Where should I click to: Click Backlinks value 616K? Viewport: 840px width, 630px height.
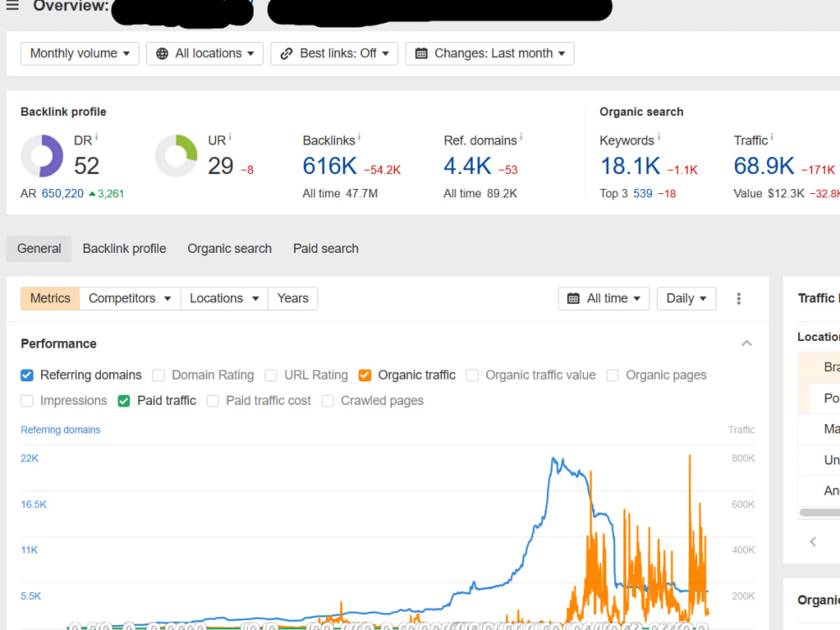point(329,166)
